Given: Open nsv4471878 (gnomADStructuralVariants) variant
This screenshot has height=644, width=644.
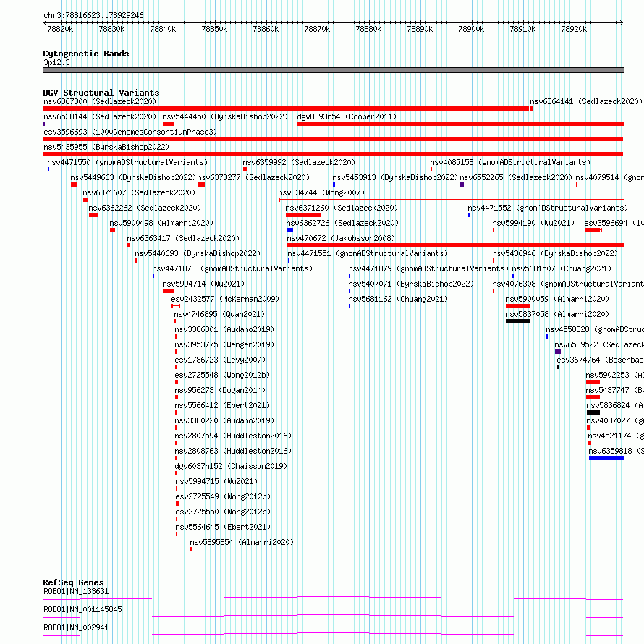Looking at the screenshot, I should click(232, 268).
